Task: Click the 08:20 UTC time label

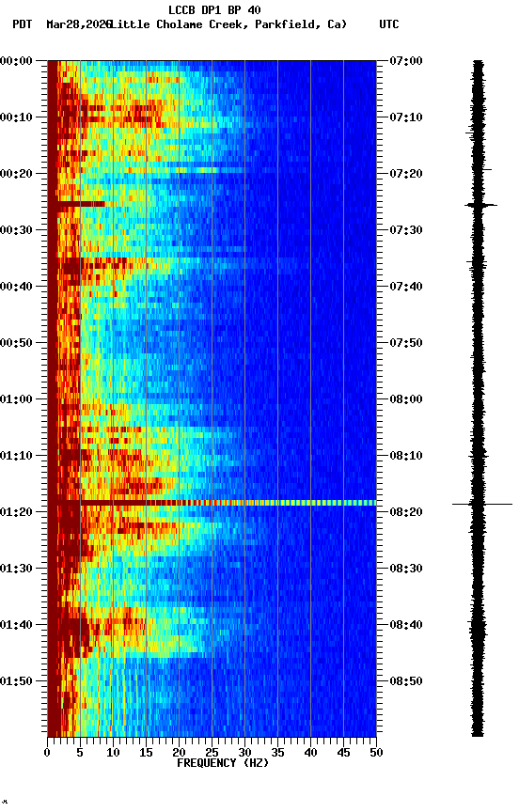Action: coord(406,512)
